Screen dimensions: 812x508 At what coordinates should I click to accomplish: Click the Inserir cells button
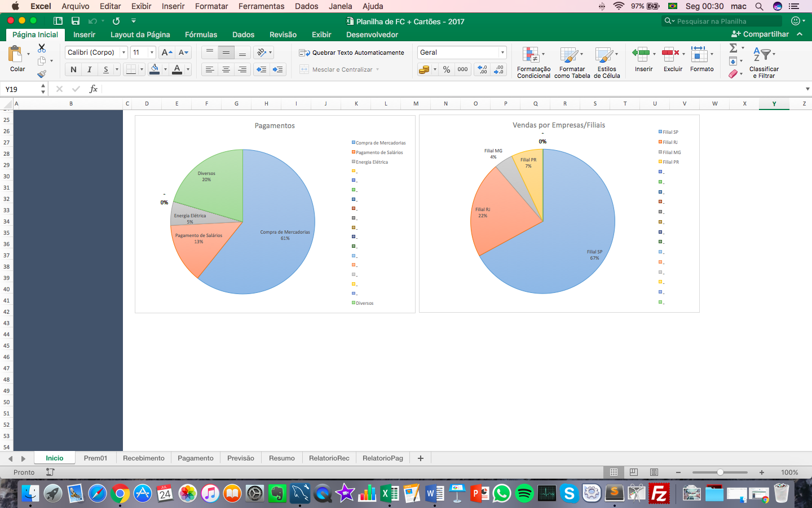[643, 59]
